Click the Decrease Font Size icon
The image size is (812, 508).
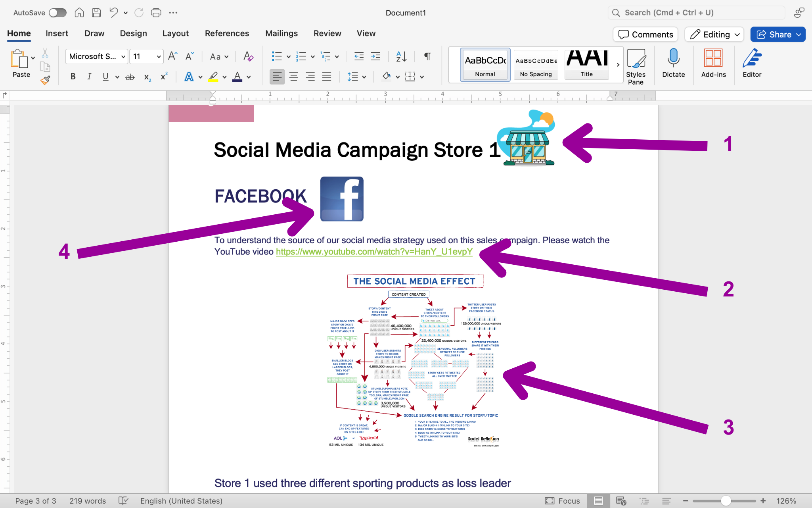tap(190, 56)
